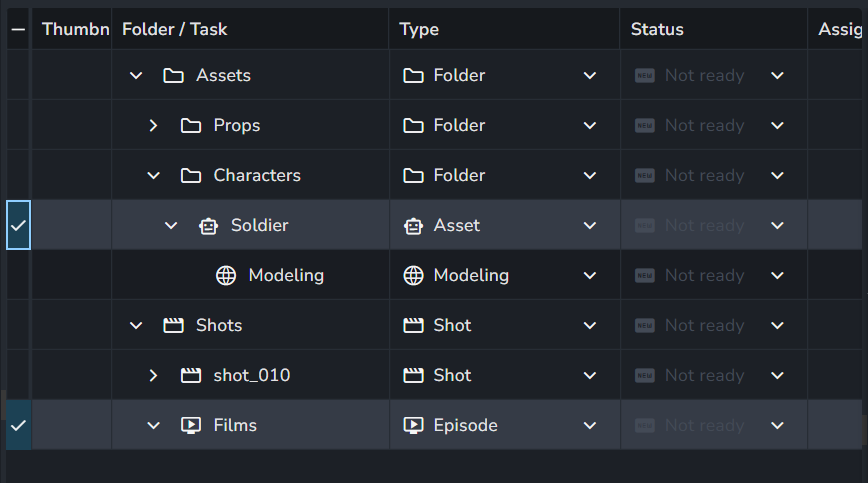The width and height of the screenshot is (868, 483).
Task: Uncheck the Films row selection checkbox
Action: [x=18, y=425]
